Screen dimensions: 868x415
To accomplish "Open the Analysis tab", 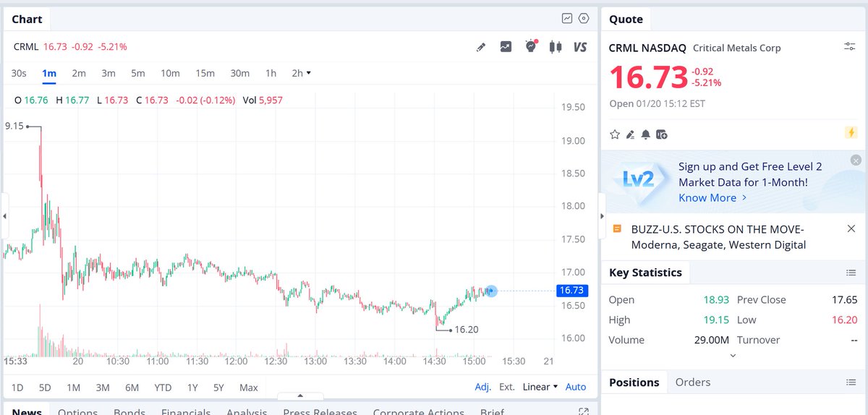I will coord(247,411).
